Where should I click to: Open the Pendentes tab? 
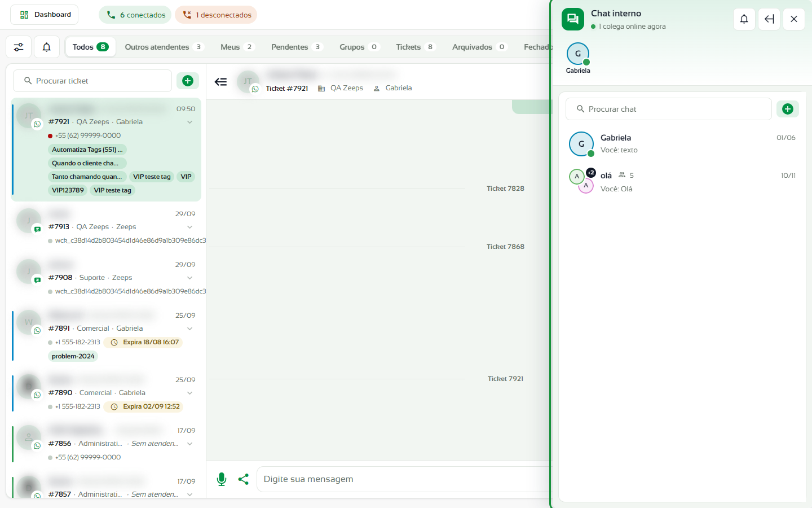coord(297,47)
